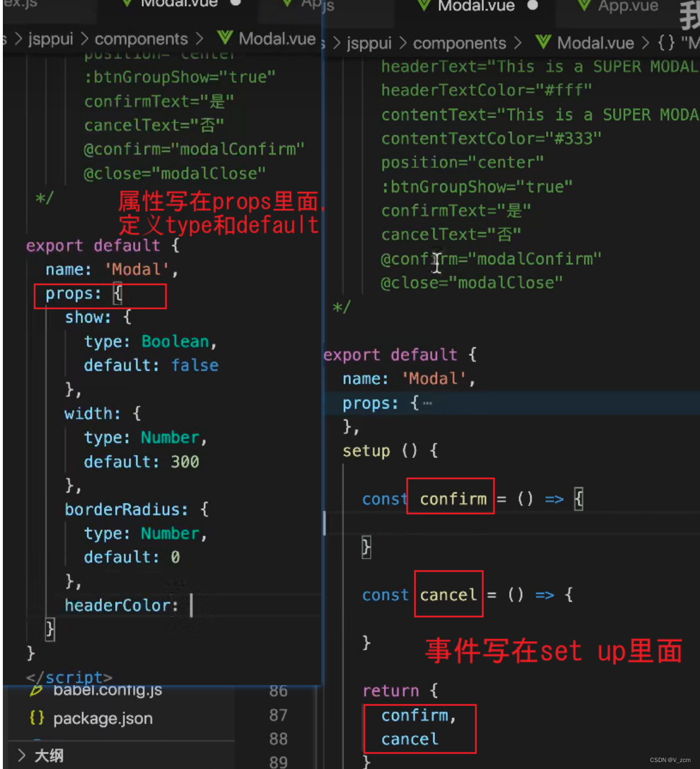Click the unsaved-changes dot on the left Modal.vue tab

tap(234, 5)
